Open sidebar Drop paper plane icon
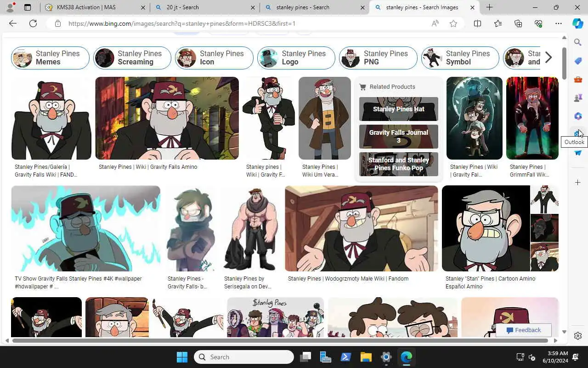 point(578,153)
